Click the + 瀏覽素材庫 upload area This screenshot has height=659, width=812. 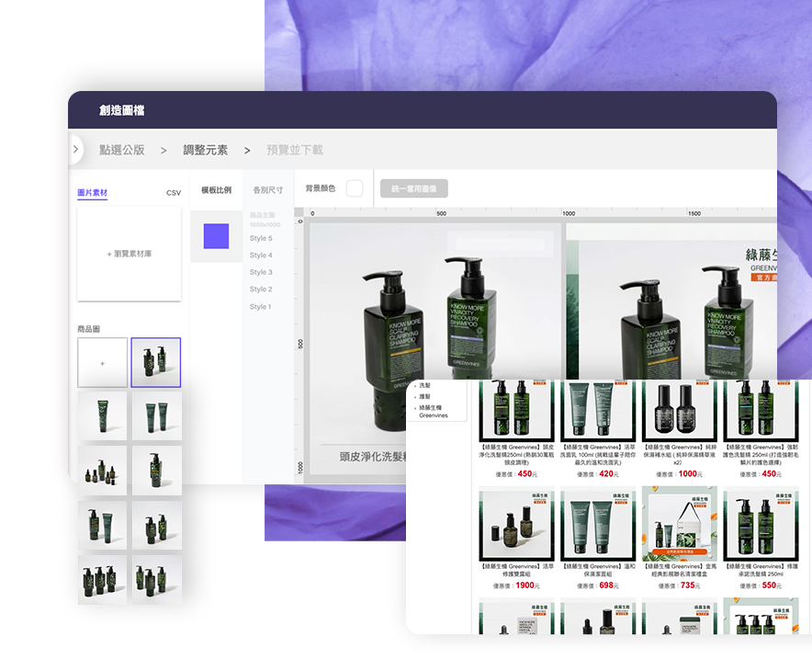coord(129,254)
